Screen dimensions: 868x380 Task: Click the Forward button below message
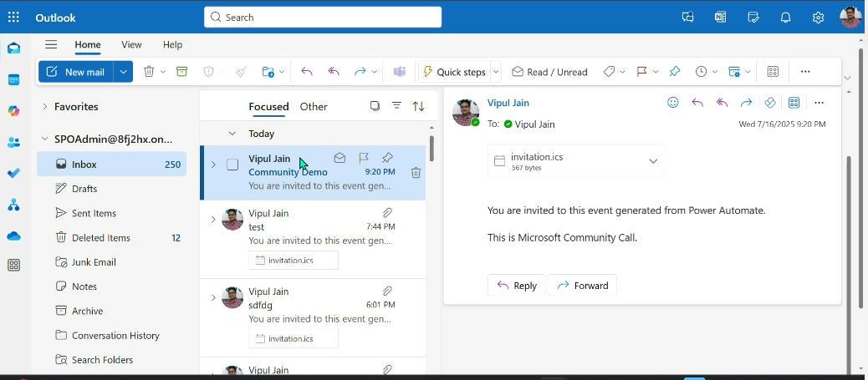tap(582, 286)
